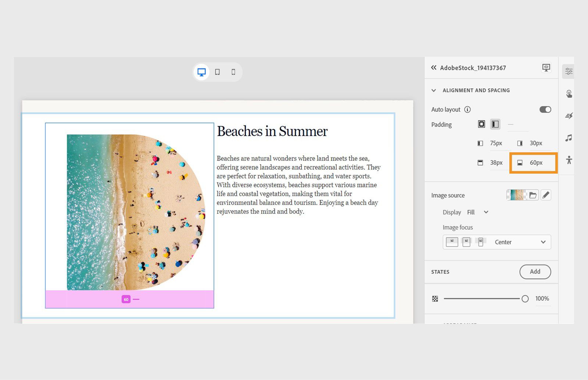
Task: Open the audio music note panel
Action: pyautogui.click(x=569, y=138)
